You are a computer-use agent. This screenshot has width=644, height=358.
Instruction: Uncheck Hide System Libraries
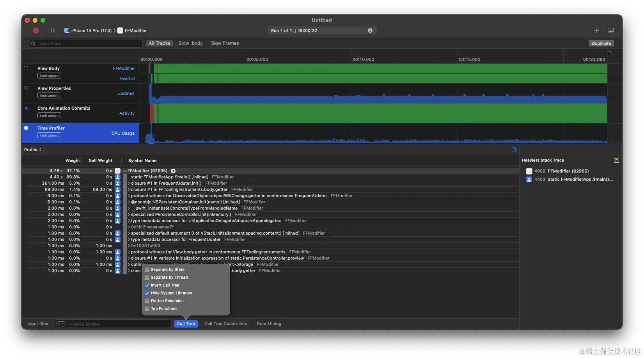147,293
